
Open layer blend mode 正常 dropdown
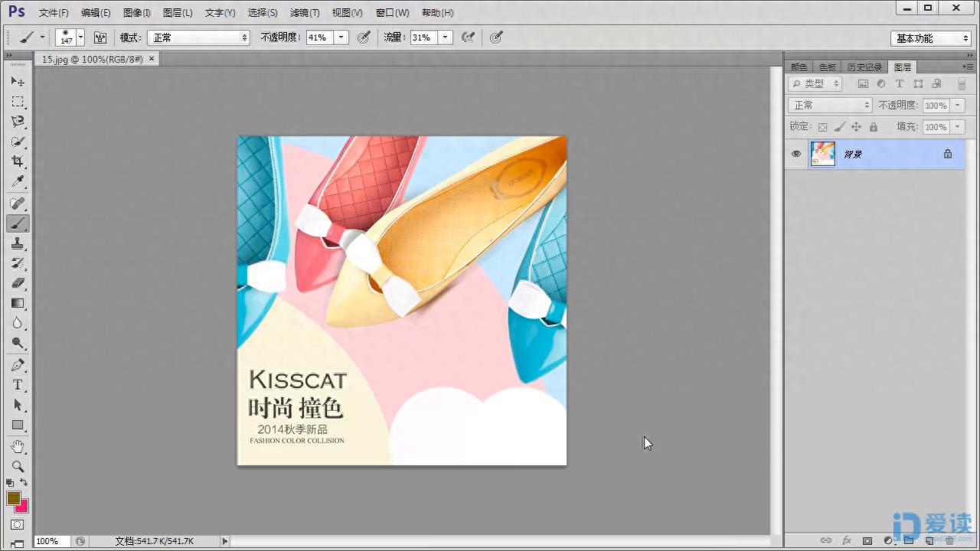(x=830, y=106)
